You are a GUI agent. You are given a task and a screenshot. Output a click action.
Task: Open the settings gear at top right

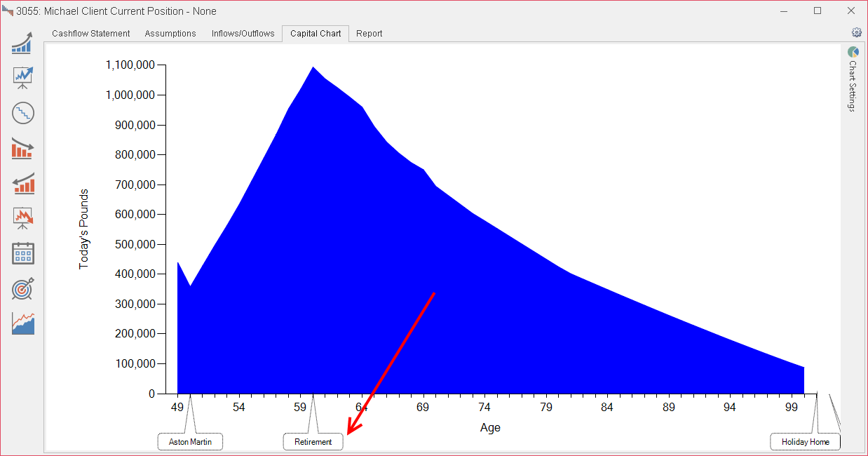pyautogui.click(x=856, y=32)
